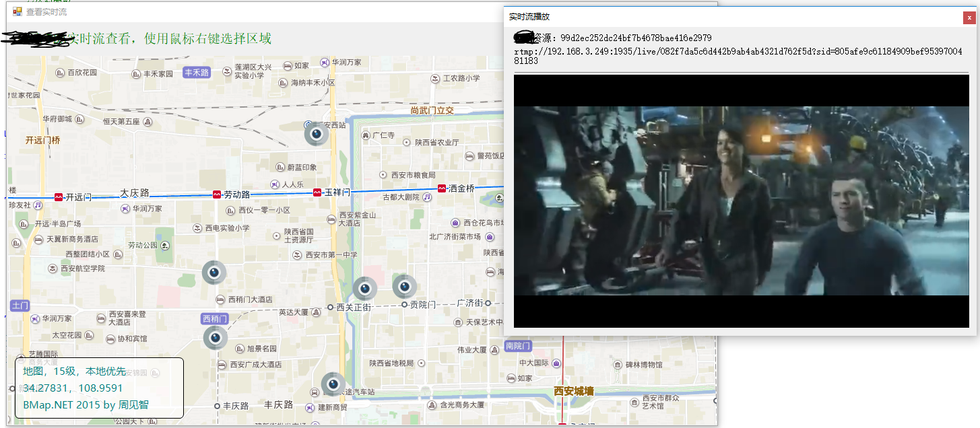
Task: Click the 西安城墙 label
Action: click(x=574, y=391)
